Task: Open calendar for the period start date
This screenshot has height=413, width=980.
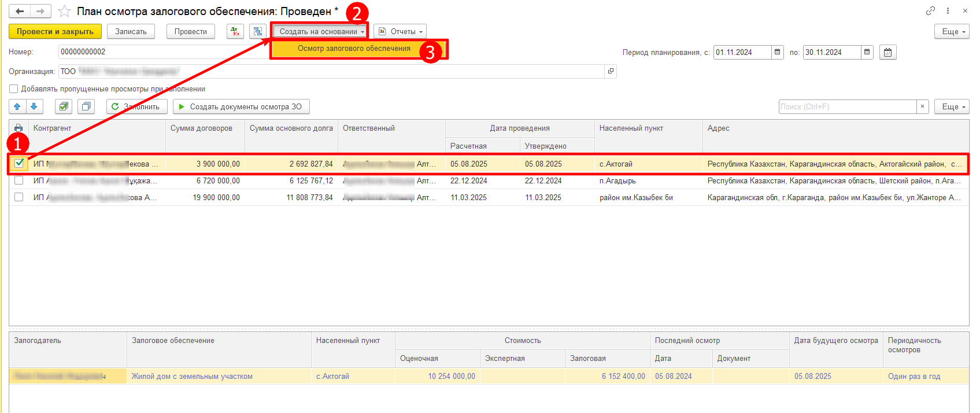Action: (778, 52)
